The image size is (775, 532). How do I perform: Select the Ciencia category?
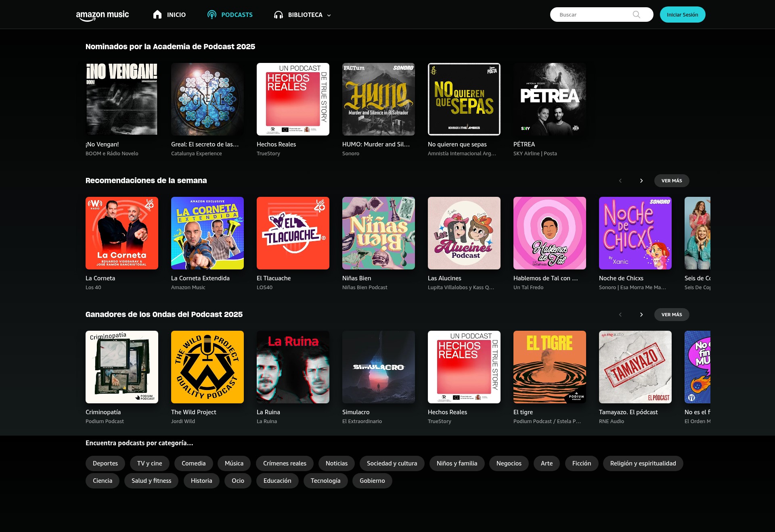103,481
